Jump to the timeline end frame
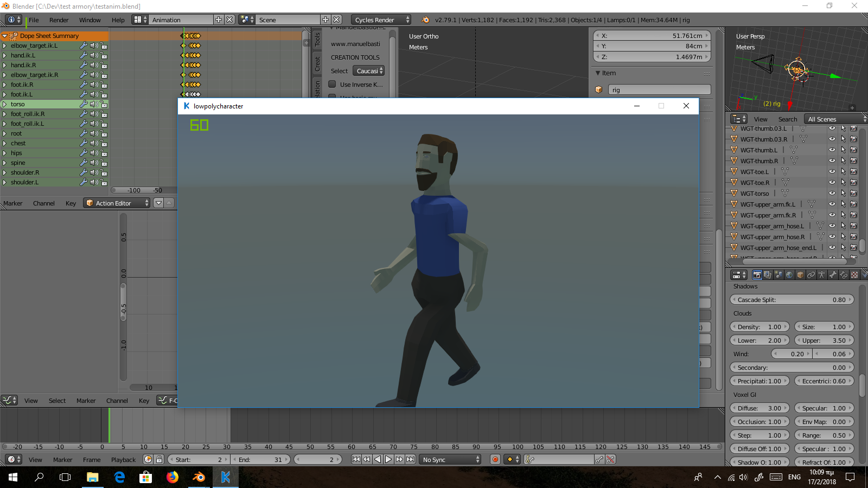Viewport: 868px width, 488px height. pos(411,459)
